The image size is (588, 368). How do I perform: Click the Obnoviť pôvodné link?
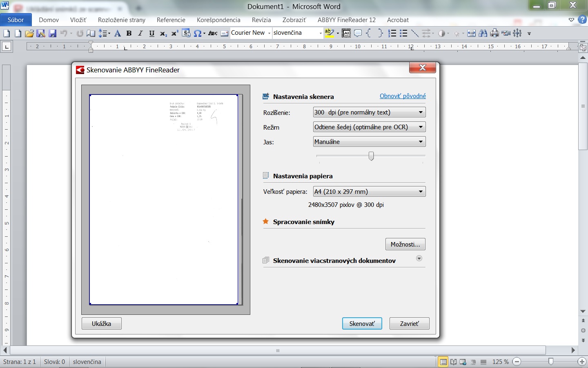403,96
